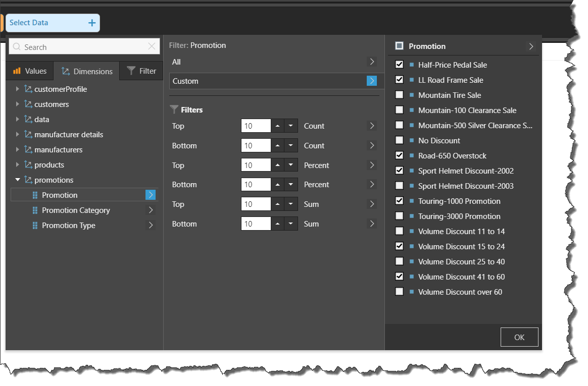The height and width of the screenshot is (386, 588).
Task: Click the arrow icon on All row
Action: click(x=372, y=62)
